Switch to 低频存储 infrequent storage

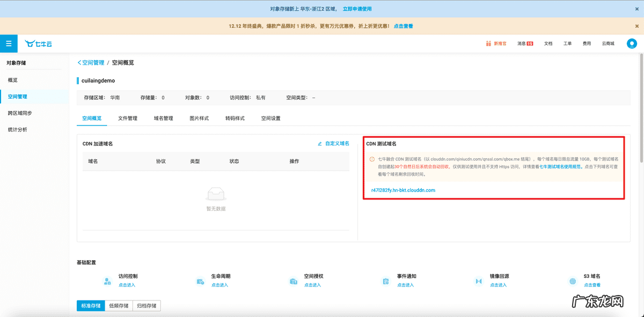click(119, 305)
